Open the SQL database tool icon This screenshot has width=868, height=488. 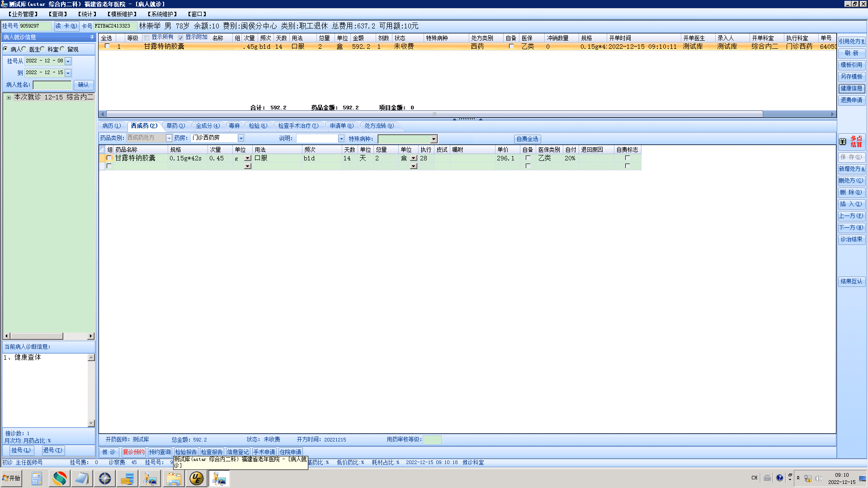tap(127, 479)
